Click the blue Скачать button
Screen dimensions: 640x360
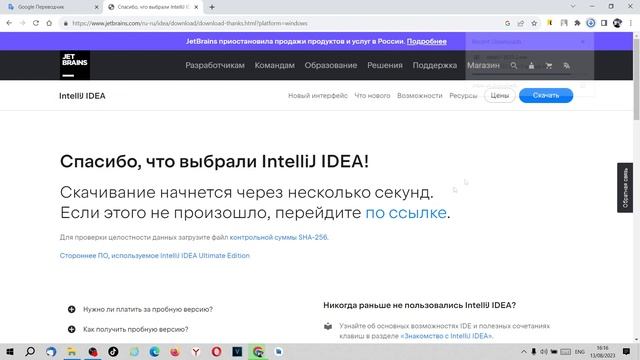546,96
